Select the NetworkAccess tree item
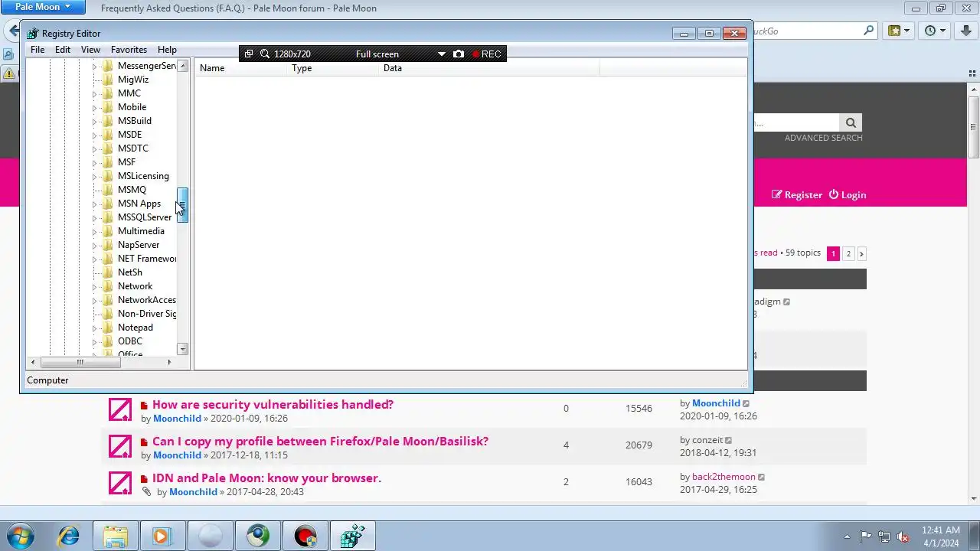Image resolution: width=980 pixels, height=551 pixels. (x=147, y=300)
